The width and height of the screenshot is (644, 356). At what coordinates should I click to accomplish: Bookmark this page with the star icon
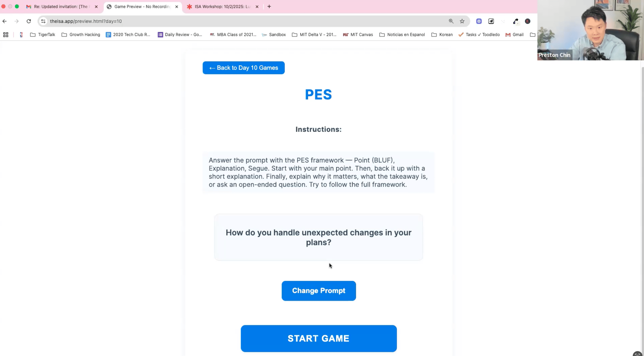[x=462, y=21]
